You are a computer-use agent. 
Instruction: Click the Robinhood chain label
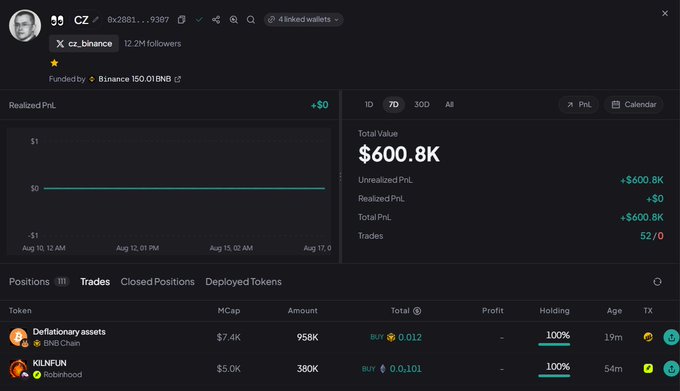click(x=62, y=375)
